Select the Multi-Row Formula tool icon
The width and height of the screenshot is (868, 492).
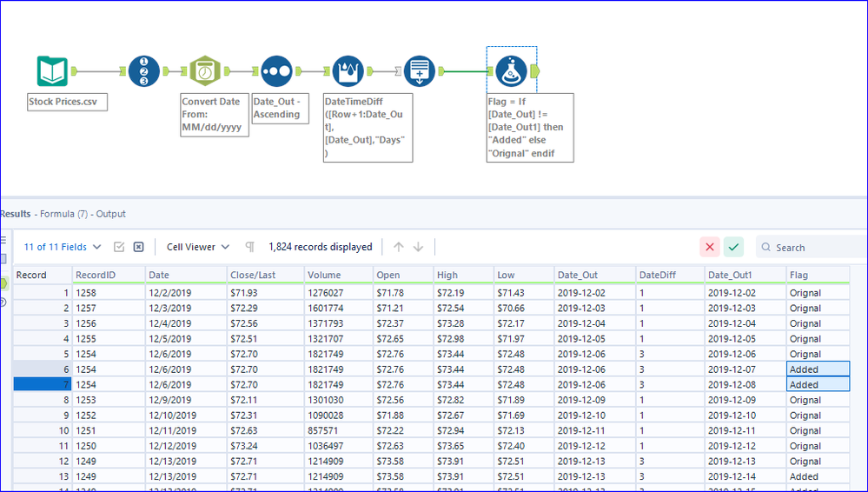click(348, 71)
